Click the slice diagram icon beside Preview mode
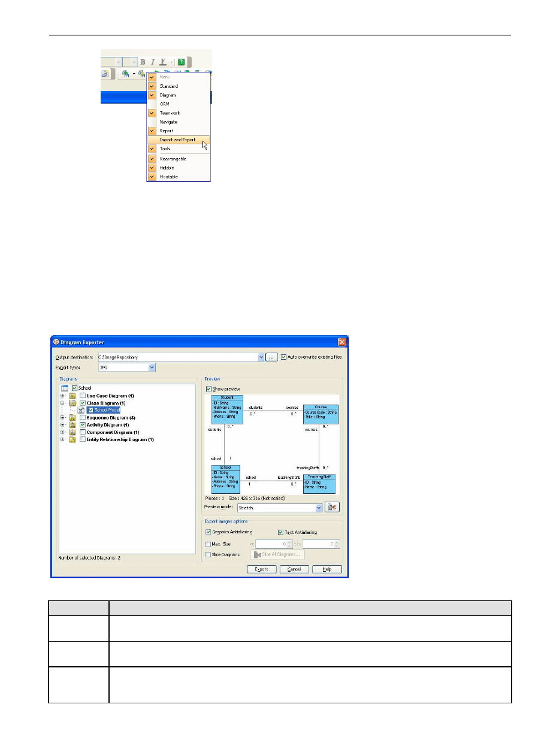 point(333,507)
